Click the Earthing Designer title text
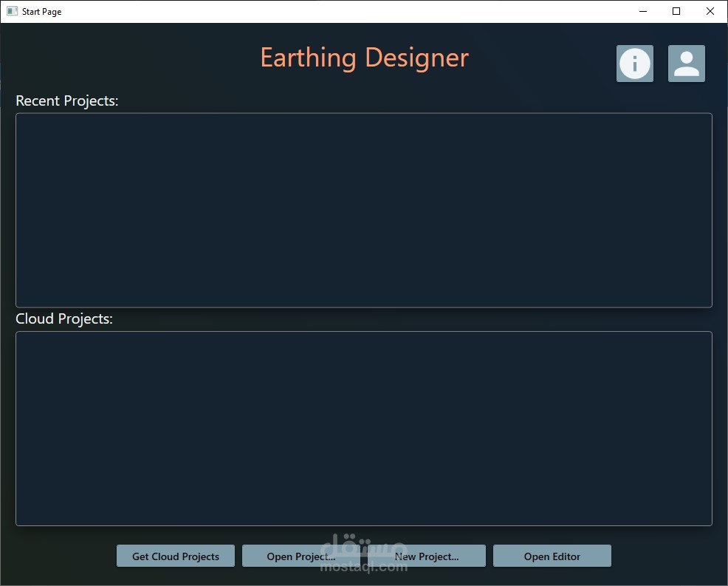Viewport: 728px width, 586px height. click(365, 58)
